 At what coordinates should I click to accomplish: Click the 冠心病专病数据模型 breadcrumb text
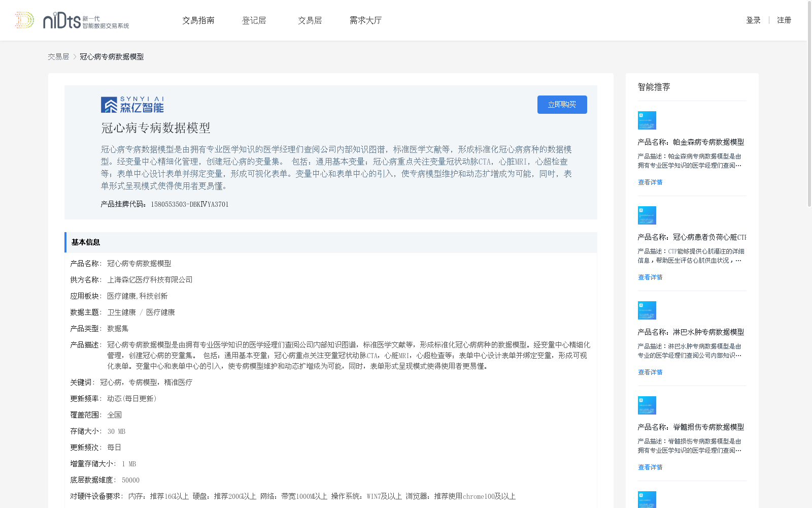(112, 57)
